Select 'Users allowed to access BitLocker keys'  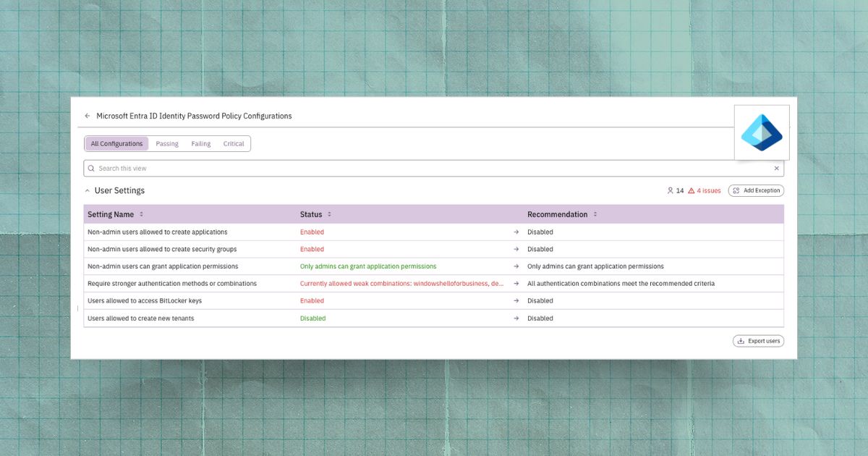(x=145, y=301)
